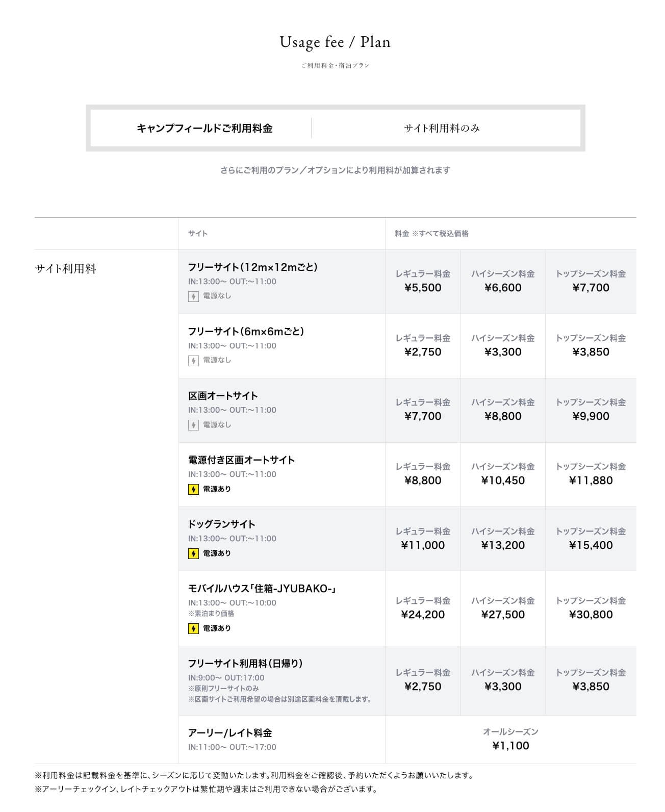
Task: Click the オールシーズン ¥1,100 price
Action: pyautogui.click(x=510, y=746)
